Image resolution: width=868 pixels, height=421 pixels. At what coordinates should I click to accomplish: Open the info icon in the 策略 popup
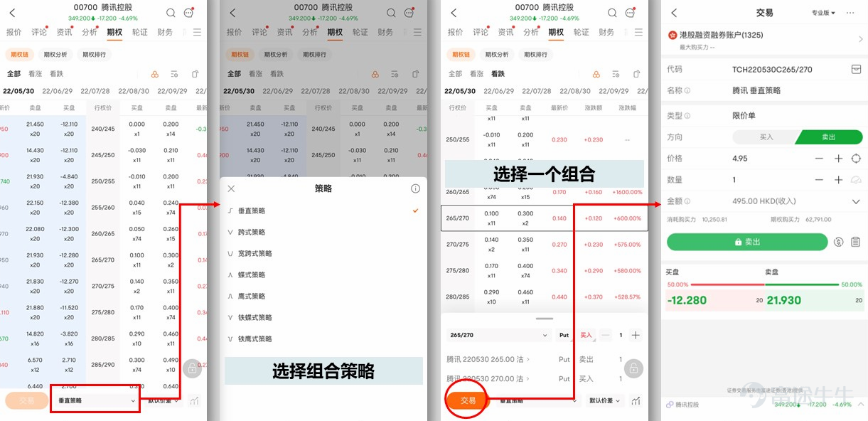[416, 188]
